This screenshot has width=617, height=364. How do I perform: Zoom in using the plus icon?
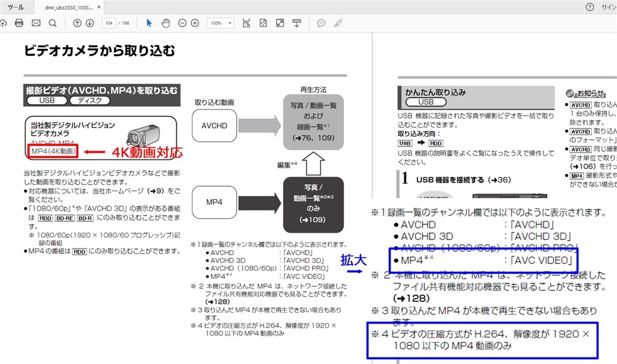pos(194,23)
